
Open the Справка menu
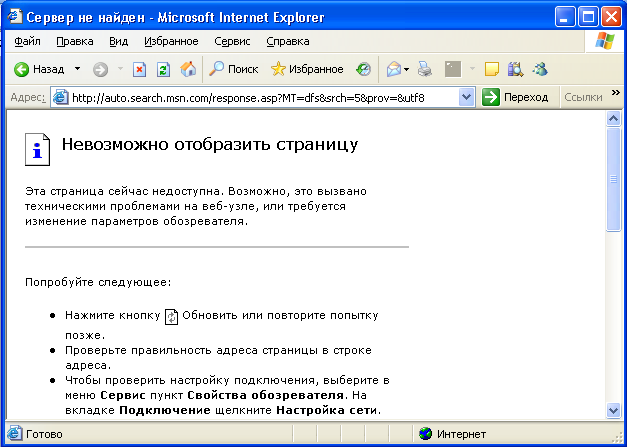tap(288, 41)
